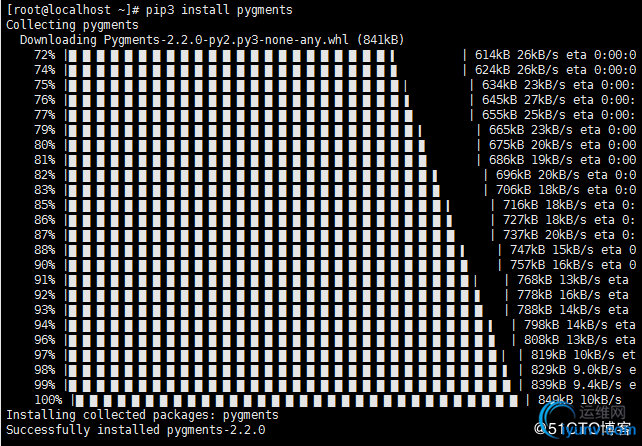Click the 94% progress label
Viewport: 642px width, 446px height.
[45, 325]
